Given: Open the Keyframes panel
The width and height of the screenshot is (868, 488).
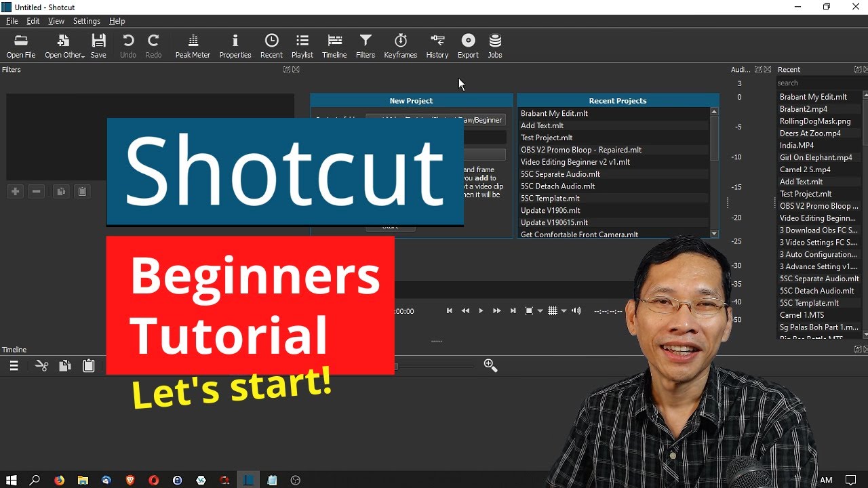Looking at the screenshot, I should [401, 46].
